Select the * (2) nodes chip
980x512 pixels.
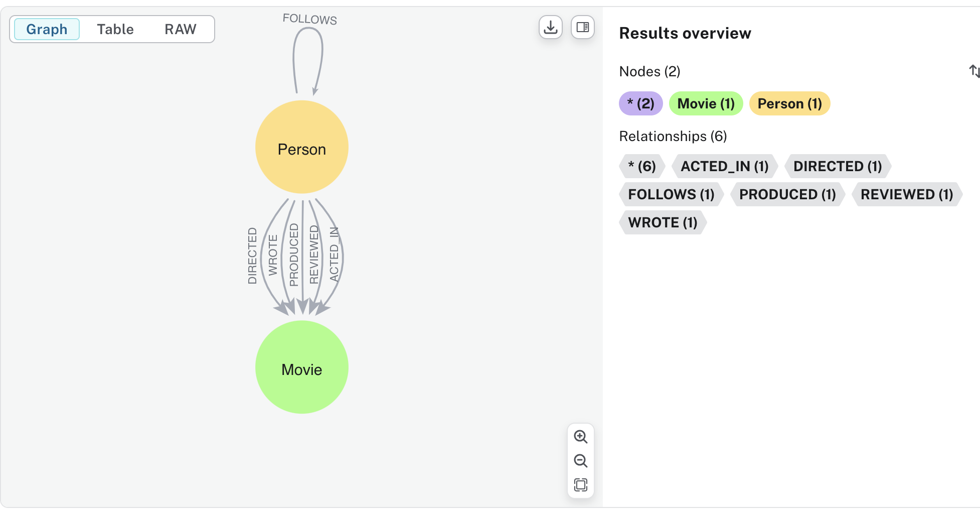[x=640, y=103]
